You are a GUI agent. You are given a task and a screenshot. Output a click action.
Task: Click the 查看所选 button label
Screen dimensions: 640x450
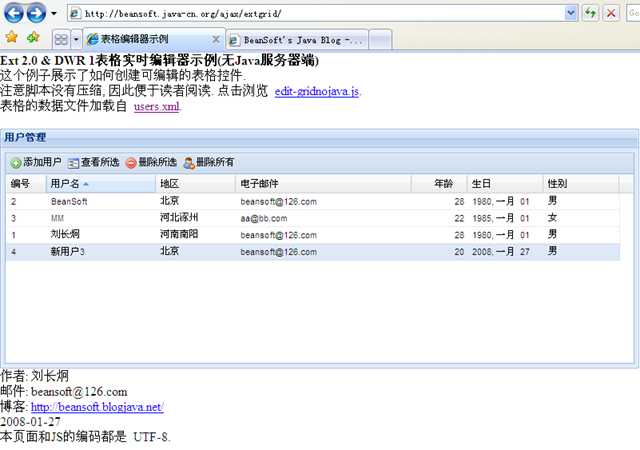click(100, 162)
